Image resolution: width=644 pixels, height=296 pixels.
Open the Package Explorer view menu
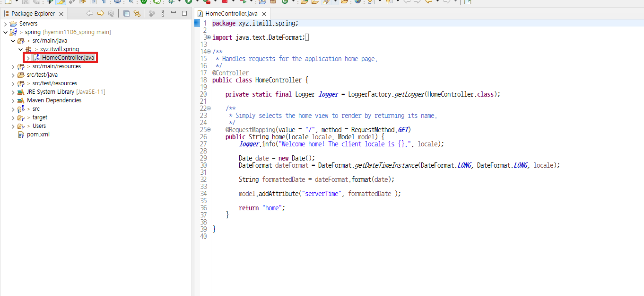(163, 13)
